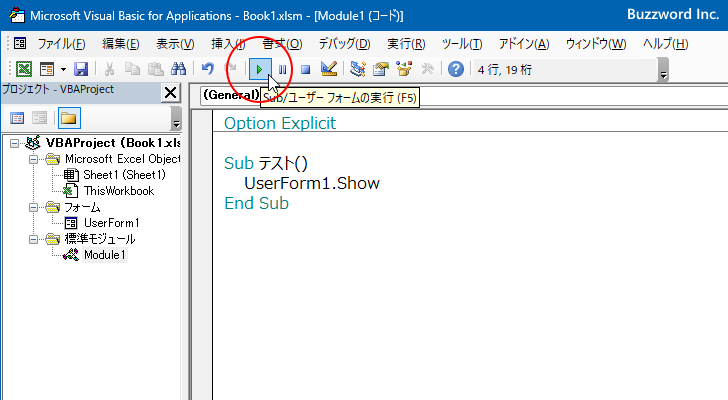This screenshot has height=400, width=728.
Task: Select the フォーム folder label
Action: (82, 207)
